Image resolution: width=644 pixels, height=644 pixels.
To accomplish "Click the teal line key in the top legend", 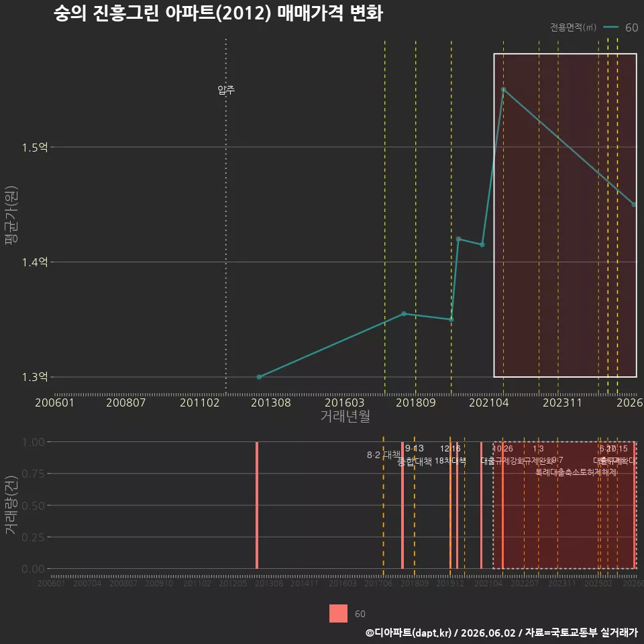I will pyautogui.click(x=610, y=27).
